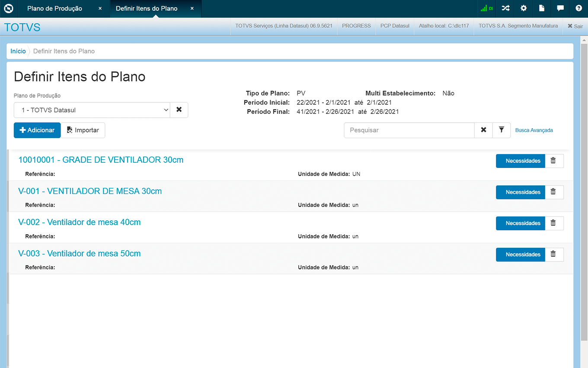Open settings gear icon
The width and height of the screenshot is (588, 368).
click(524, 8)
